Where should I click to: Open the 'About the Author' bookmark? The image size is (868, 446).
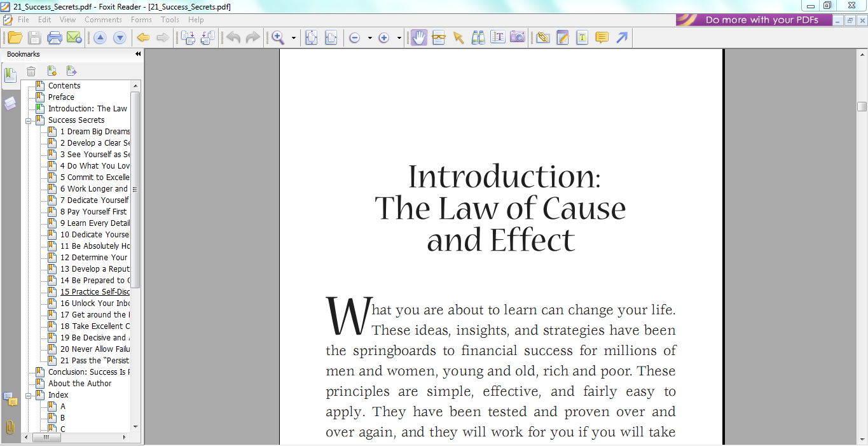(x=79, y=384)
